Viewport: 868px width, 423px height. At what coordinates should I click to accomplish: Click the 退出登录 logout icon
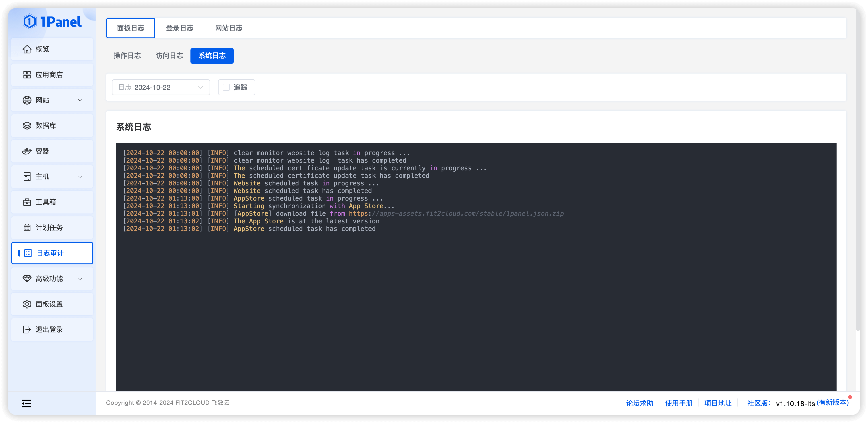tap(27, 329)
